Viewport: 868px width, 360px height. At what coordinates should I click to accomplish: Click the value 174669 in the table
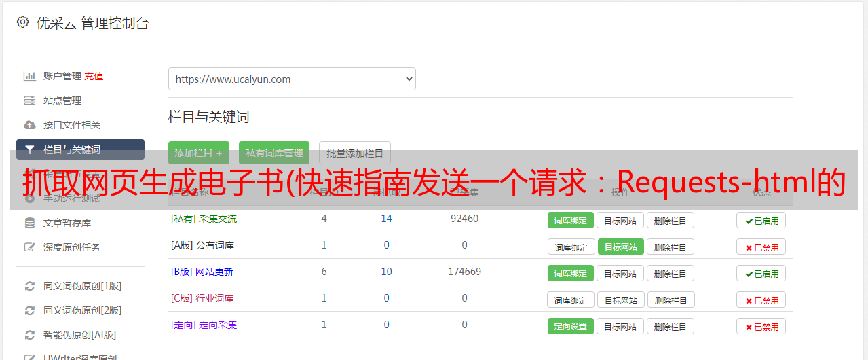[x=464, y=272]
